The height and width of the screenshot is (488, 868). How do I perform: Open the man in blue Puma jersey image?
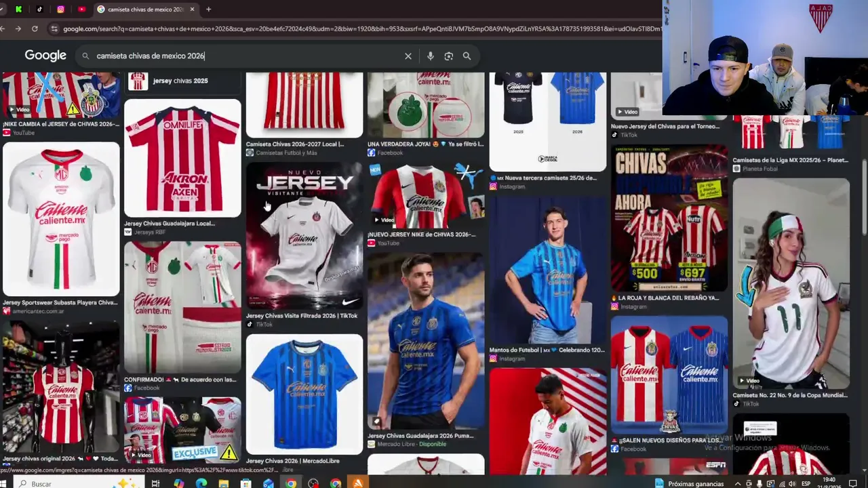tap(426, 341)
